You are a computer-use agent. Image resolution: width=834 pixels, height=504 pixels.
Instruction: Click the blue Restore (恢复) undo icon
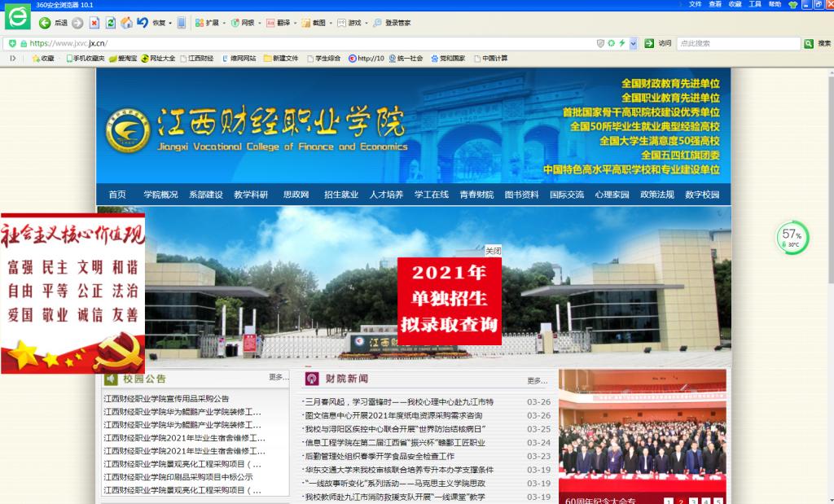point(143,23)
